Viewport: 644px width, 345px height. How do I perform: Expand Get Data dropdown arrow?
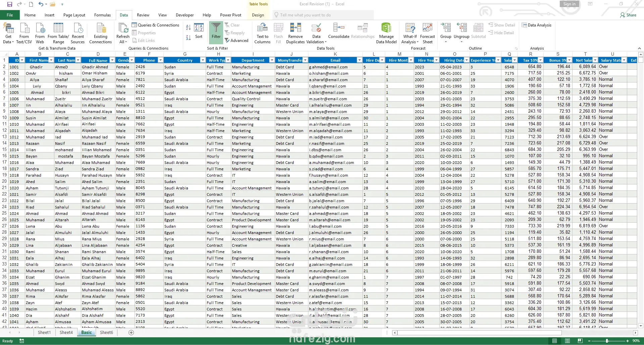tap(13, 42)
